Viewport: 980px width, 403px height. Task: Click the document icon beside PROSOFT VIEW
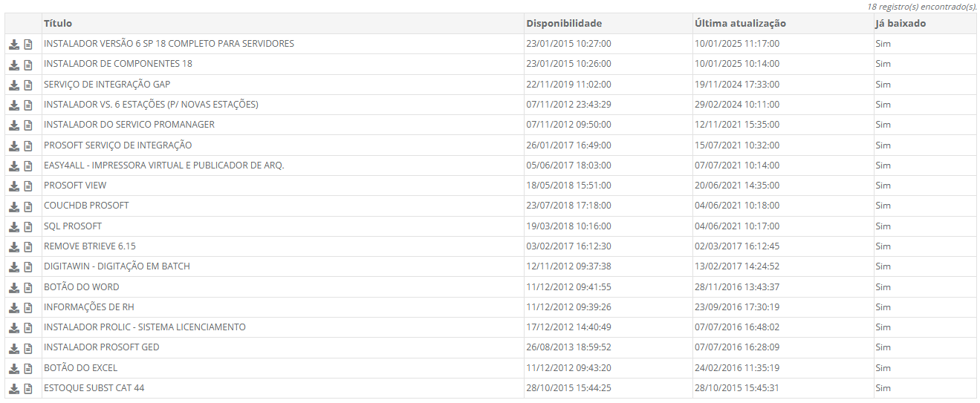coord(28,186)
